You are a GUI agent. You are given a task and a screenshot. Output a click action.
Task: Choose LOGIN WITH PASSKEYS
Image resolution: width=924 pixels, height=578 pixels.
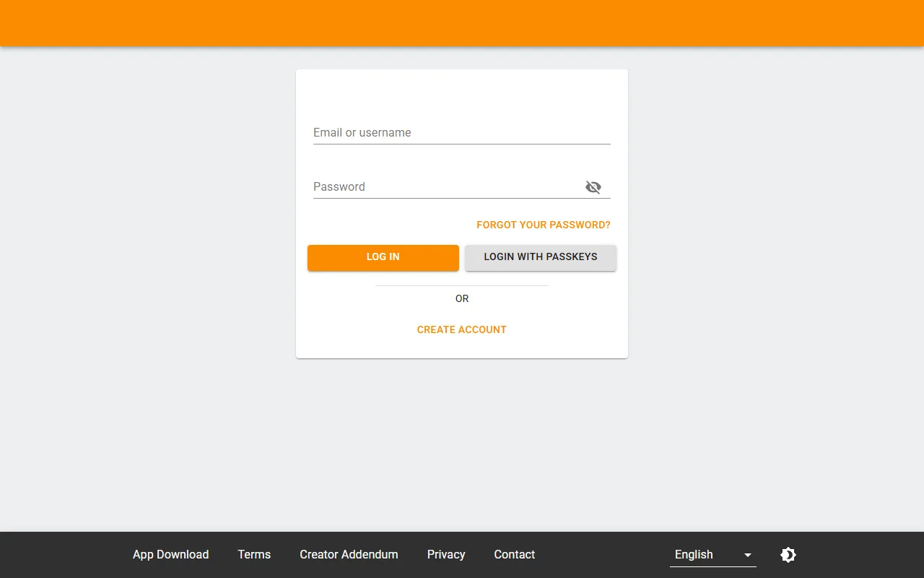tap(540, 257)
